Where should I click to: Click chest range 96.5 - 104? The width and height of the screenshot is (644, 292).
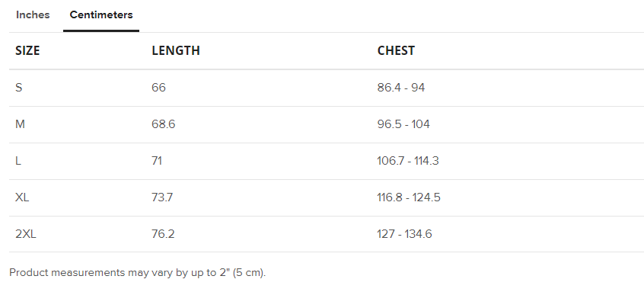pos(403,124)
